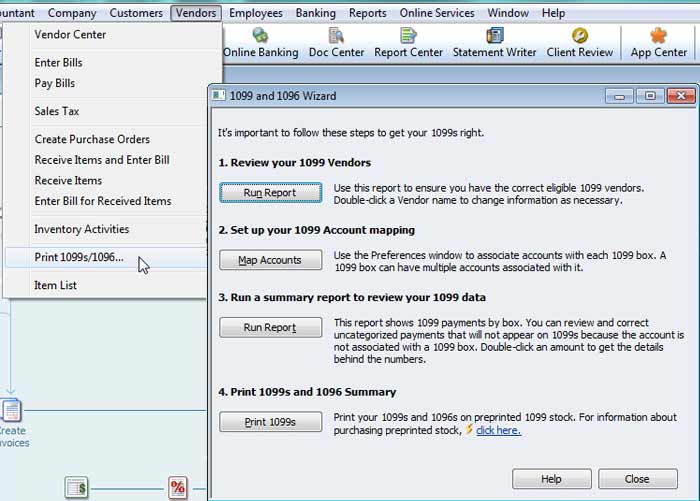
Task: Open the Window menu
Action: [508, 13]
